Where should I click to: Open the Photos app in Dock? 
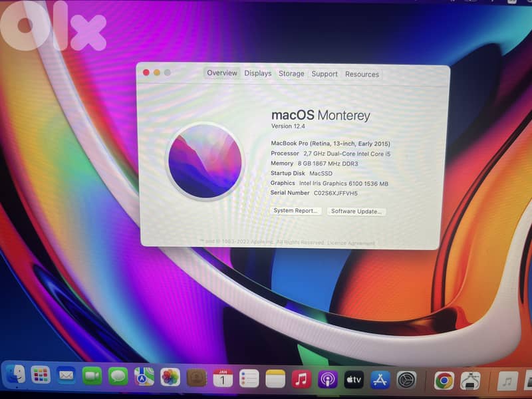pos(170,377)
